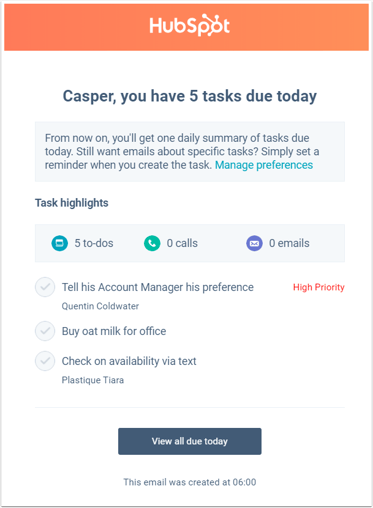
Task: Select the Plastique Tiara contact name
Action: click(93, 380)
